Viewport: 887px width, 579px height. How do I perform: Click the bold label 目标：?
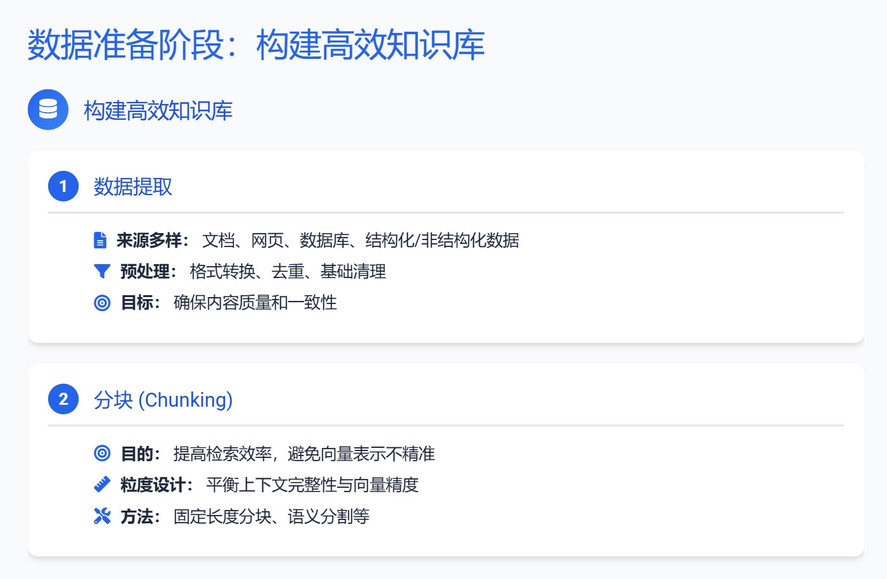point(141,303)
